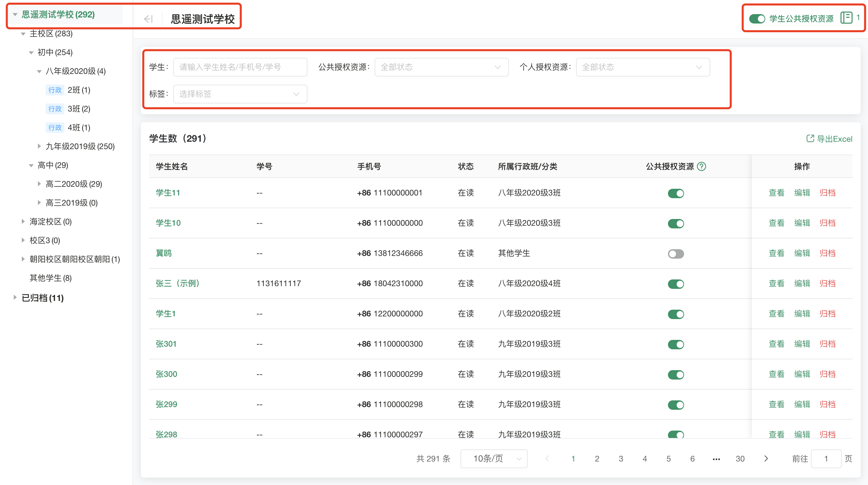
Task: Click the 所属行政班/分类 column header
Action: point(528,166)
